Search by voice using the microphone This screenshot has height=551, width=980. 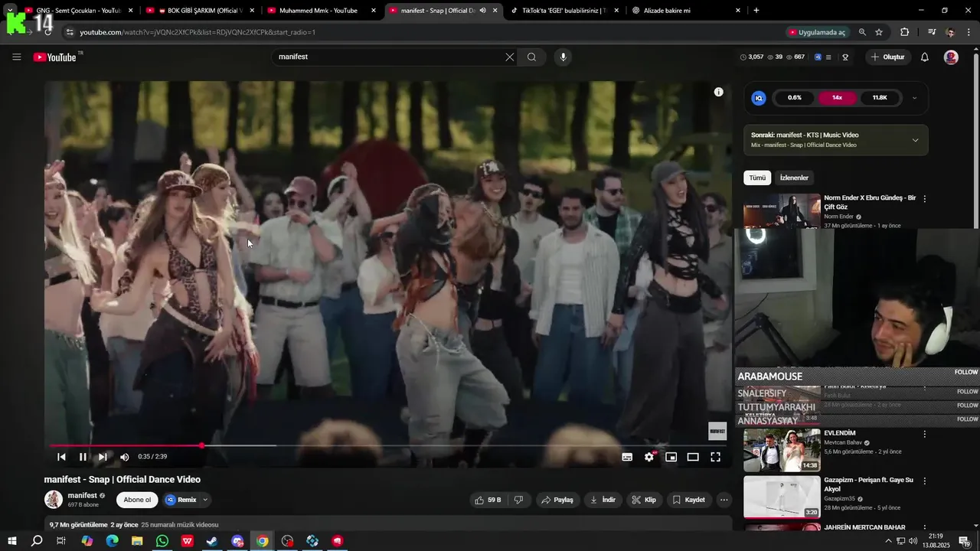563,57
